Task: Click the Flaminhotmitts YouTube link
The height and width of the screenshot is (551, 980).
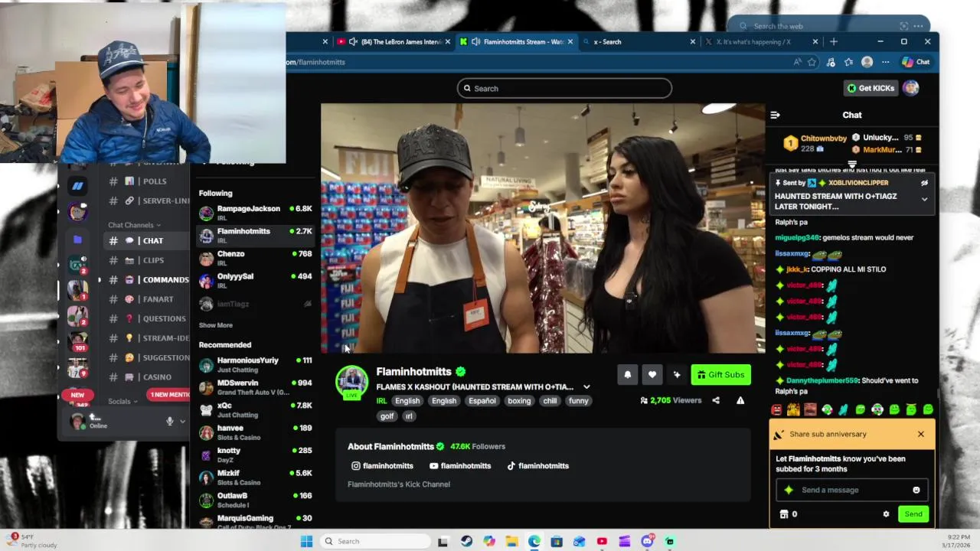Action: click(460, 465)
